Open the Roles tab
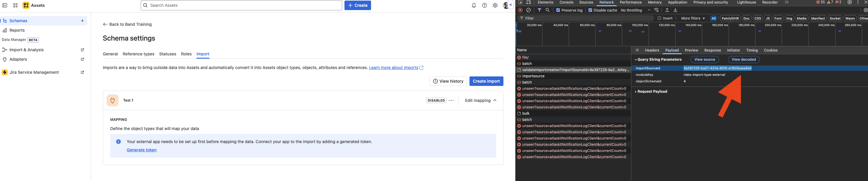The image size is (868, 181). pyautogui.click(x=186, y=54)
